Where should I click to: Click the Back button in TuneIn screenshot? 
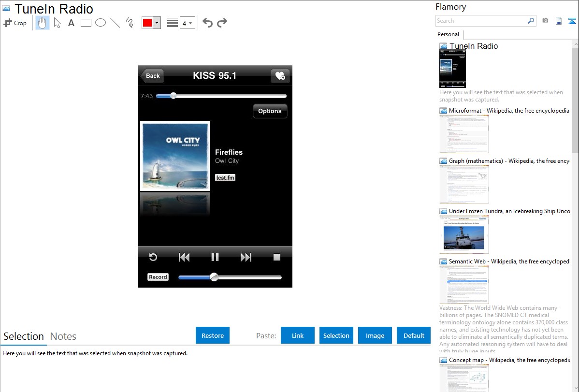[x=152, y=76]
